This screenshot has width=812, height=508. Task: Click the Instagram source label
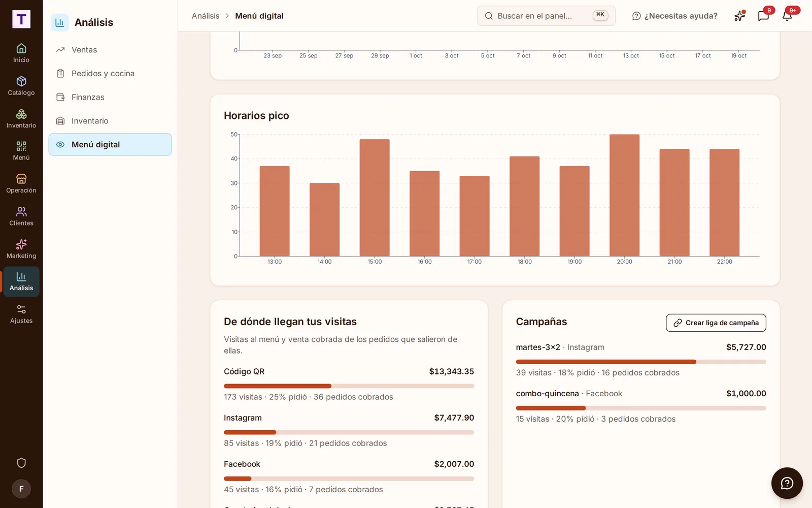[x=243, y=418]
